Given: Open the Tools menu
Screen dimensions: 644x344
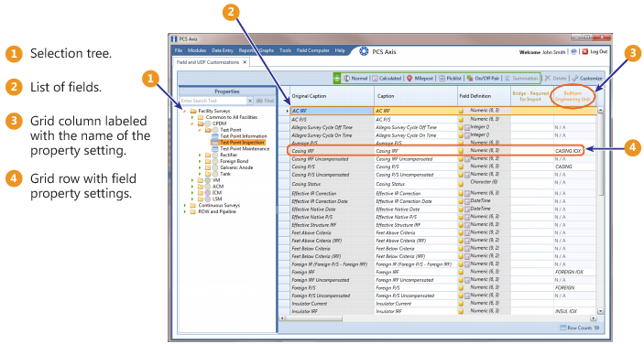Looking at the screenshot, I should pos(285,50).
